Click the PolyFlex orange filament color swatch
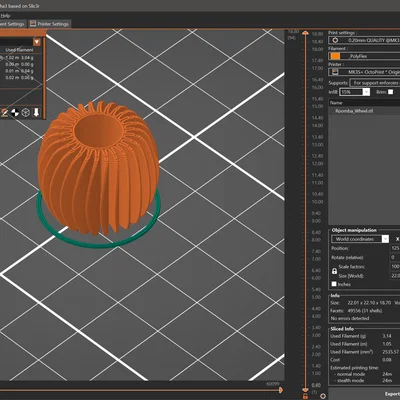Viewport: 400px width, 400px height. click(335, 56)
